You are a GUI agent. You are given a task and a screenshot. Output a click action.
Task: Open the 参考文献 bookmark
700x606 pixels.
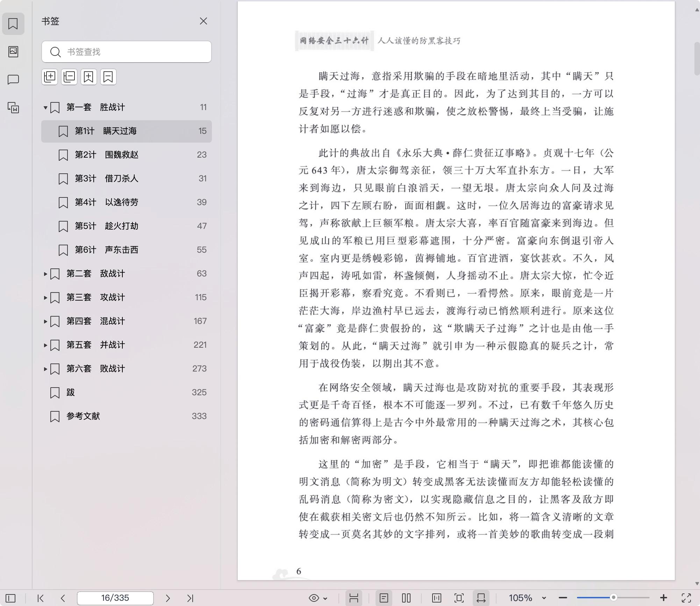(x=127, y=416)
